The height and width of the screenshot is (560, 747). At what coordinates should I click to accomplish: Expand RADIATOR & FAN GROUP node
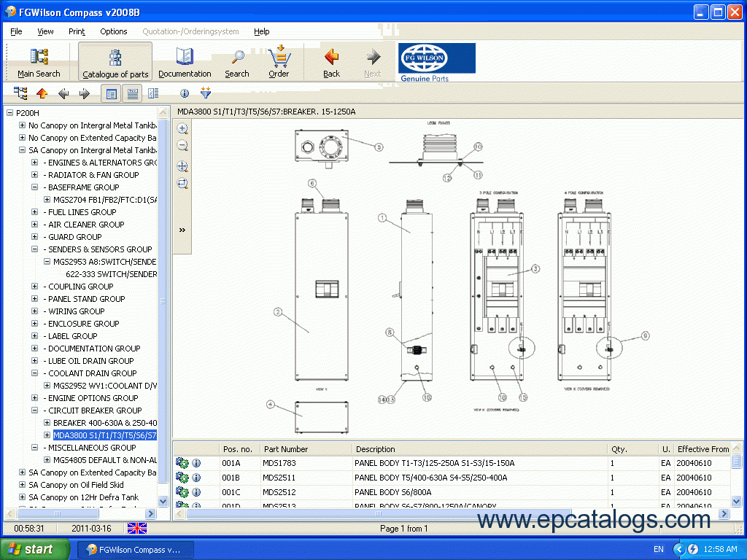pyautogui.click(x=35, y=175)
